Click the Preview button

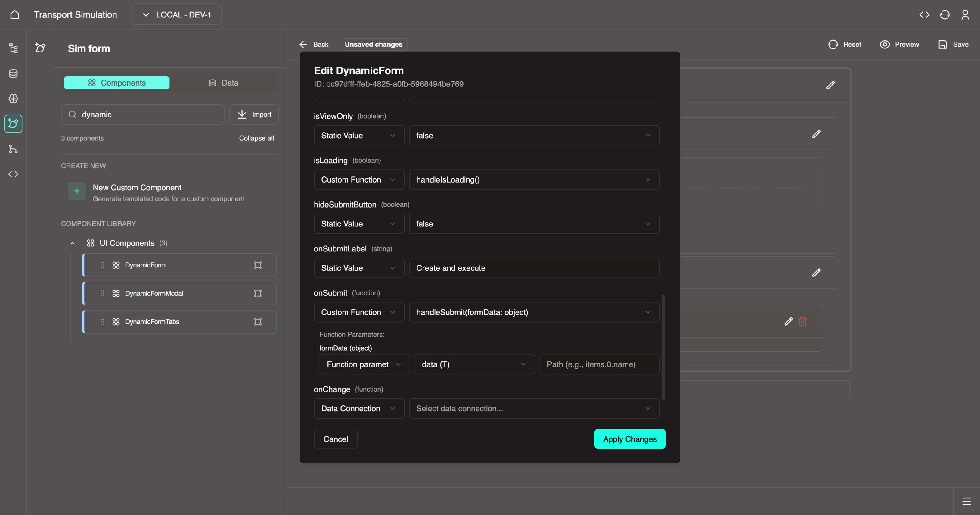899,45
